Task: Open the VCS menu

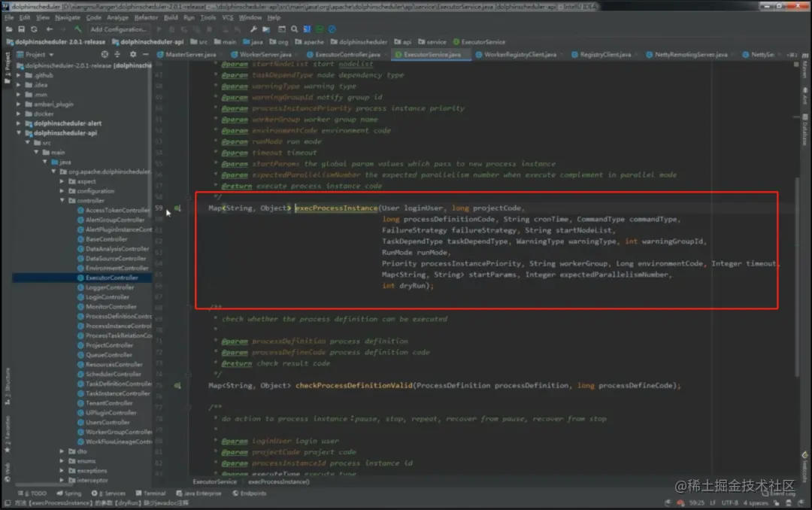Action: pyautogui.click(x=228, y=17)
